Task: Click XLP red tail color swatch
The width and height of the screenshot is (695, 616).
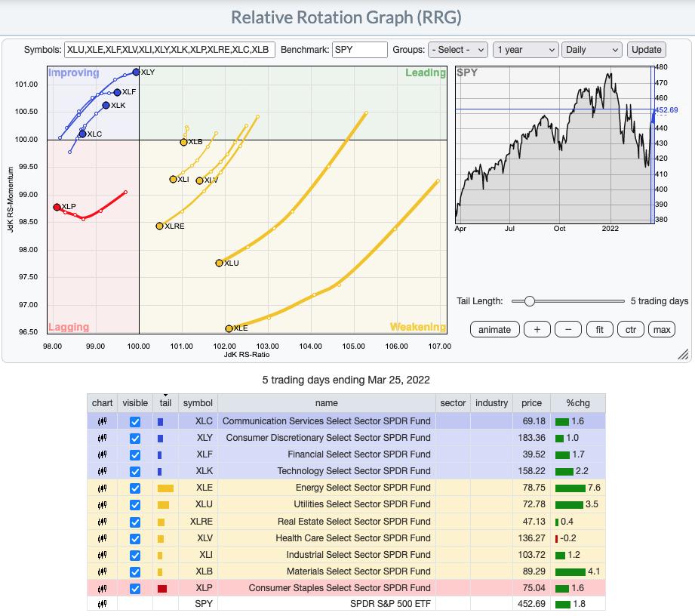Action: [x=162, y=589]
